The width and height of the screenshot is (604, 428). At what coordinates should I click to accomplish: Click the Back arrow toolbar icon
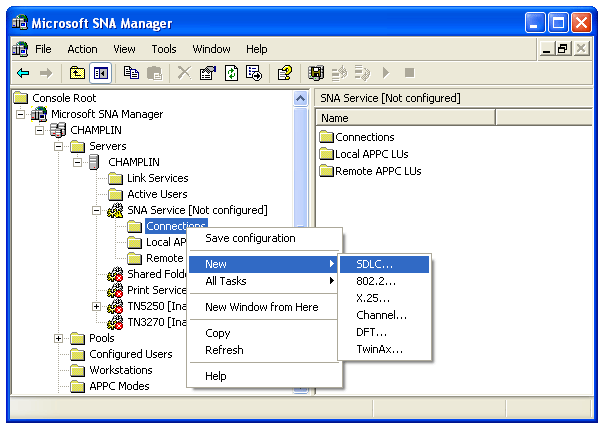click(23, 73)
